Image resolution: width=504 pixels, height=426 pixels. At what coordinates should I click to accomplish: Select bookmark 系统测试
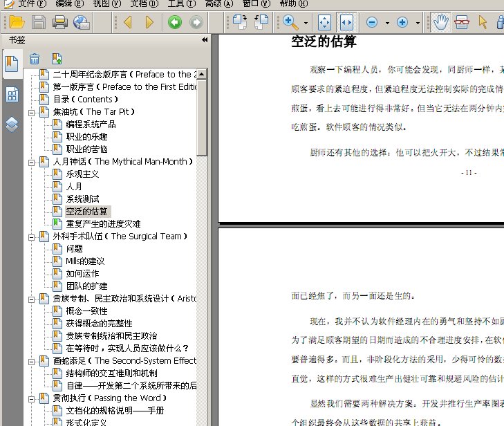pos(82,199)
